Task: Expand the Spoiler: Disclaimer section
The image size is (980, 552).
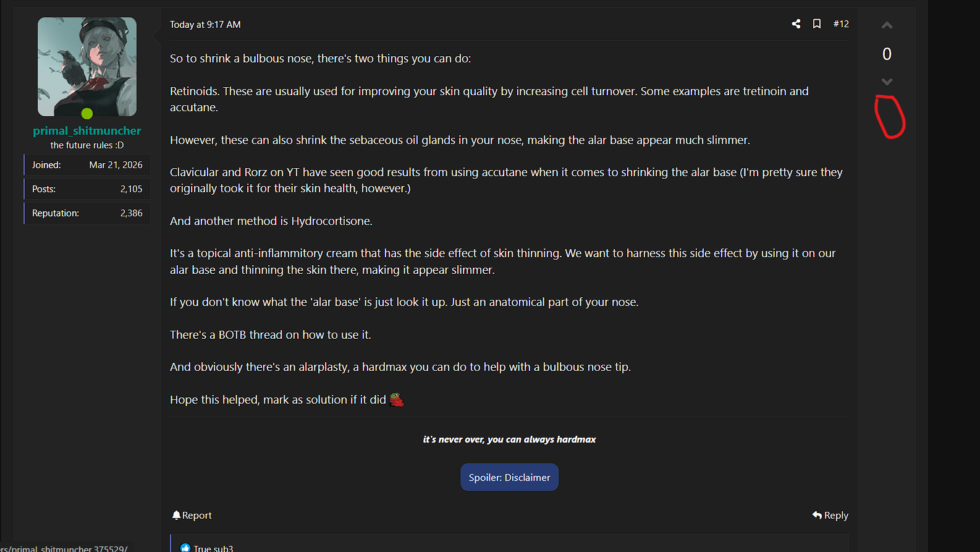Action: [x=509, y=477]
